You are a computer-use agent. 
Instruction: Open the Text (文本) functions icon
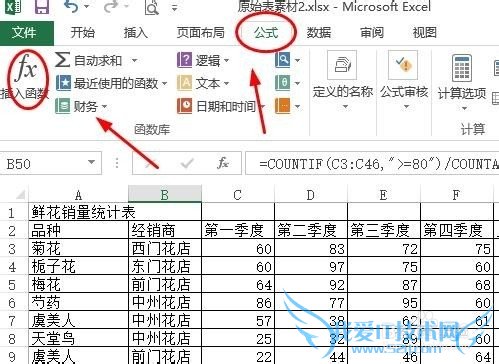pos(184,83)
